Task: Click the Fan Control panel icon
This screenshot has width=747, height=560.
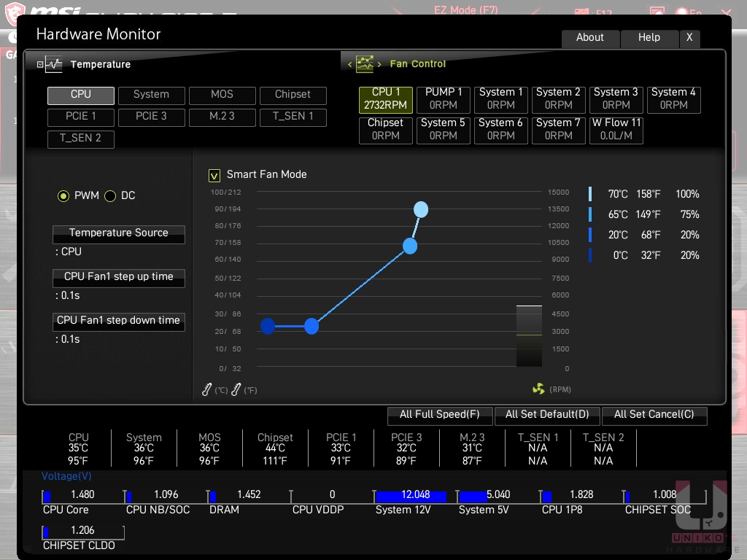Action: (365, 64)
